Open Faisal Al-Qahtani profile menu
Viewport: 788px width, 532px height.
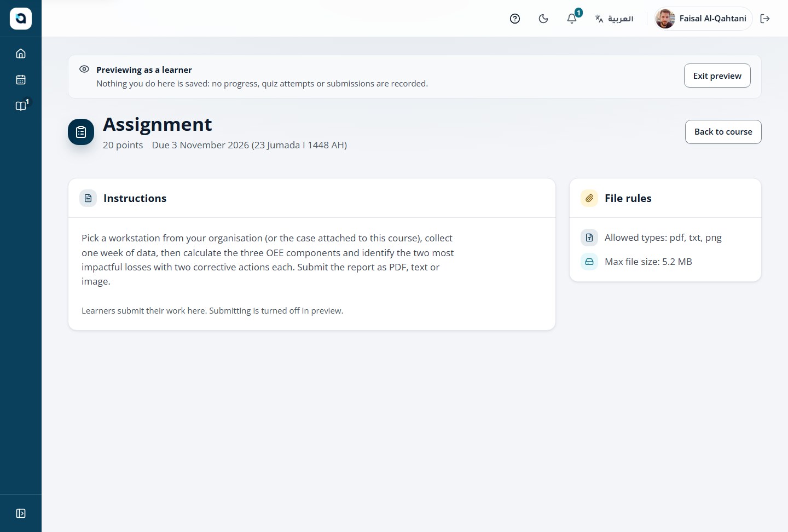coord(704,19)
